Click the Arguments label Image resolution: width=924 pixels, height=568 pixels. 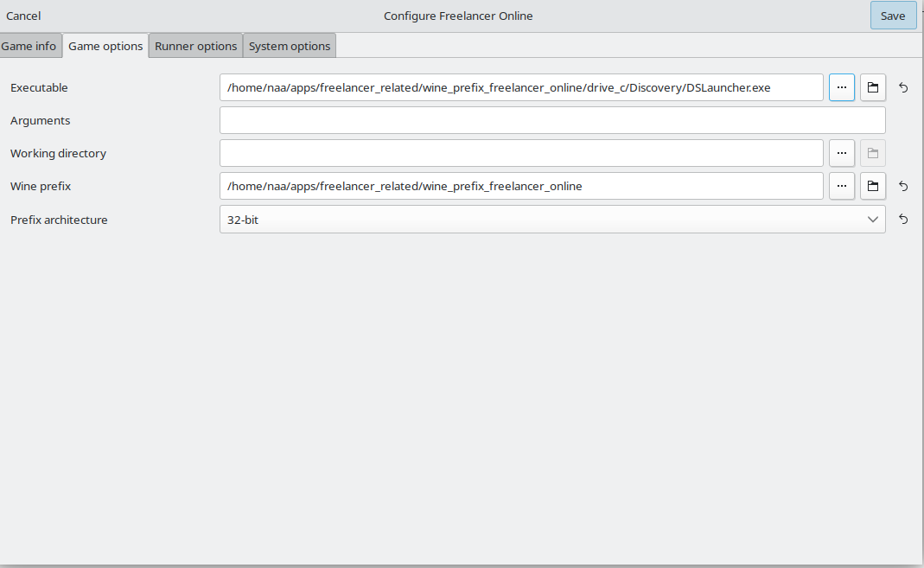tap(40, 121)
